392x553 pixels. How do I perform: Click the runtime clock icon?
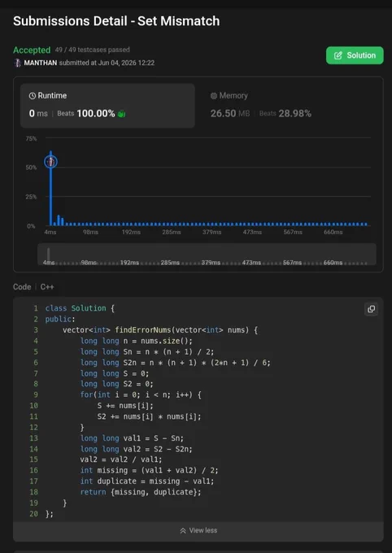click(33, 96)
